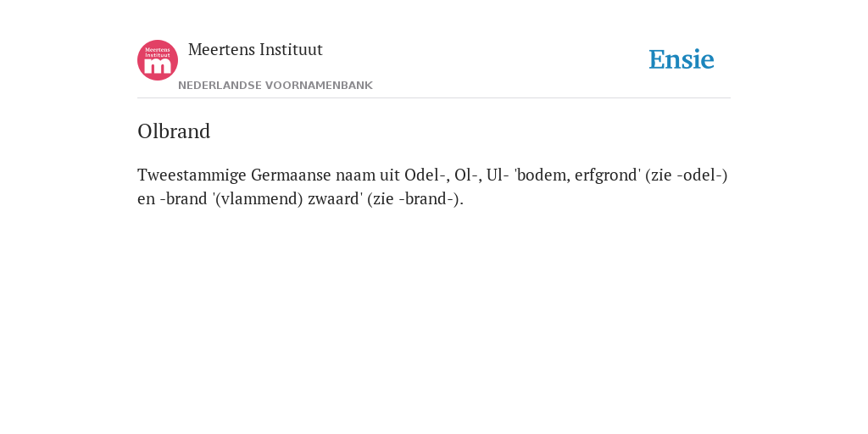Open the blue Ensie logo
The height and width of the screenshot is (434, 868).
click(x=682, y=59)
